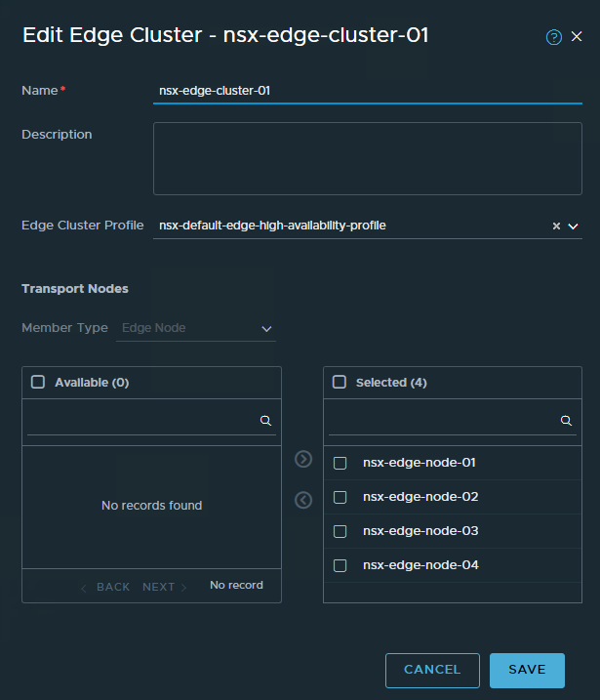Screen dimensions: 600x700
Task: Close the Edit Edge Cluster dialog
Action: tap(577, 36)
